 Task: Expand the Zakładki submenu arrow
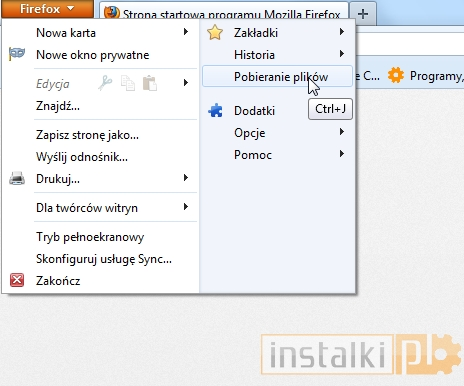pyautogui.click(x=342, y=32)
